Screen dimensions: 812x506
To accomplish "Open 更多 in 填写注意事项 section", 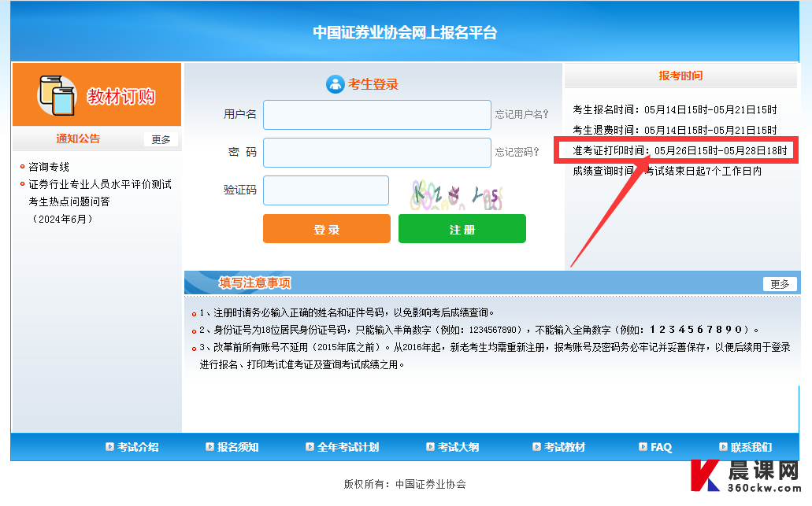I will 780,284.
